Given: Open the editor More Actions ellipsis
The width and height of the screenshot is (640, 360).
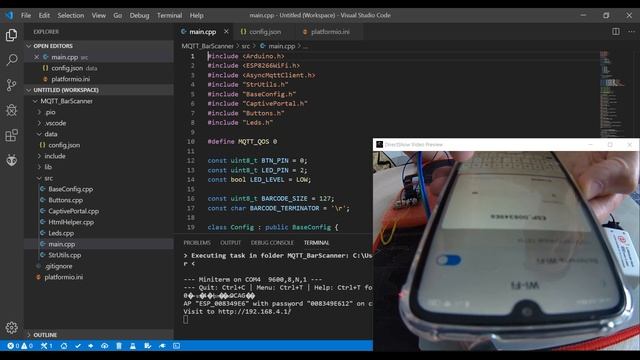Looking at the screenshot, I should click(x=631, y=31).
